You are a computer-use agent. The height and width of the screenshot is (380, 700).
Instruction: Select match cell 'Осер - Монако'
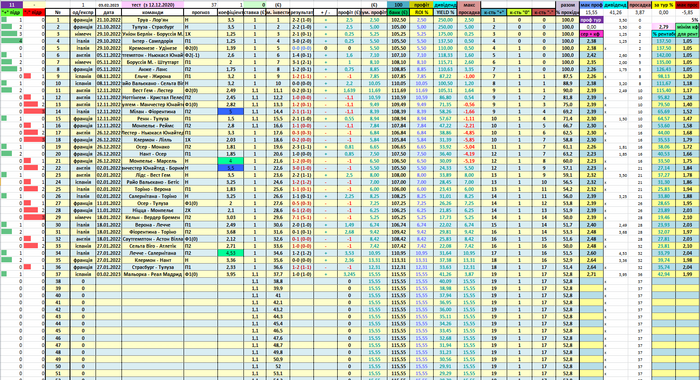click(152, 147)
